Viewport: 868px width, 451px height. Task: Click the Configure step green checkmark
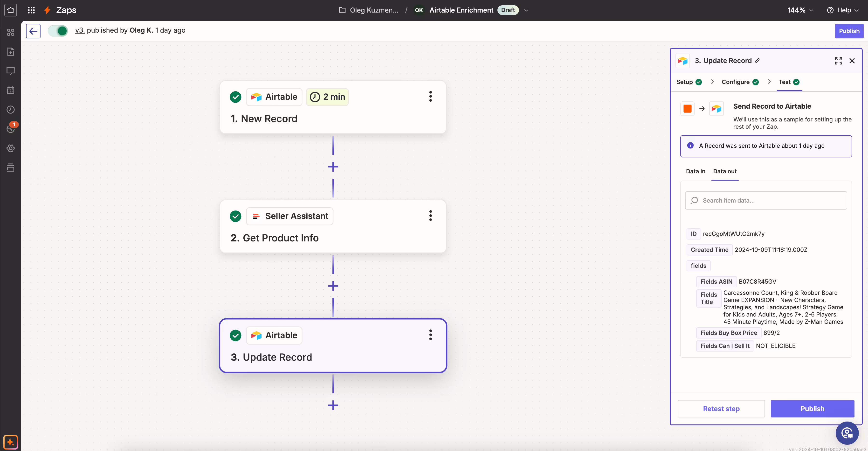[756, 82]
